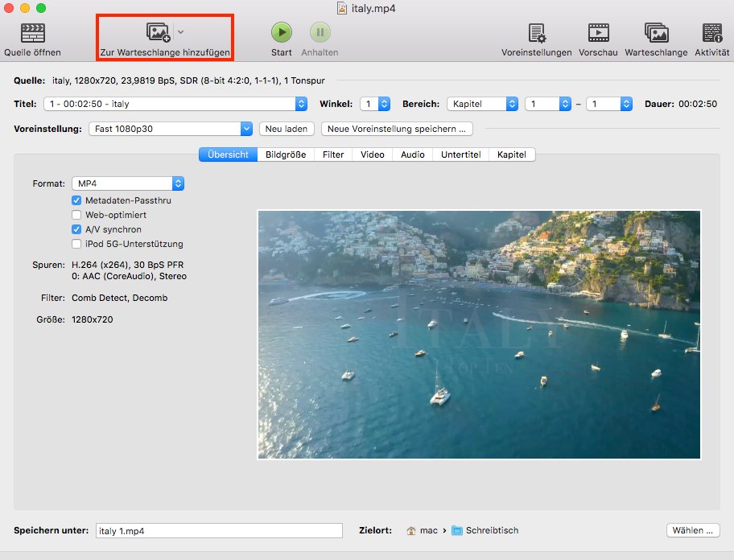Click the Speichern unter filename field
The height and width of the screenshot is (560, 734).
(x=219, y=531)
